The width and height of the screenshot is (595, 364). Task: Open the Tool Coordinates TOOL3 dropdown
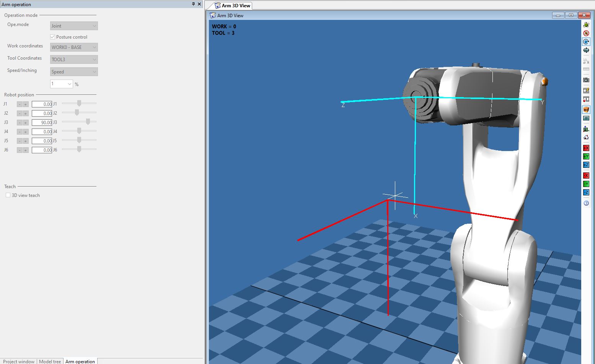click(x=74, y=60)
